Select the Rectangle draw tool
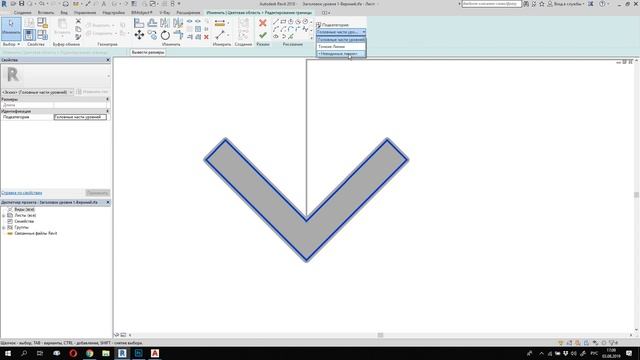 coord(283,22)
